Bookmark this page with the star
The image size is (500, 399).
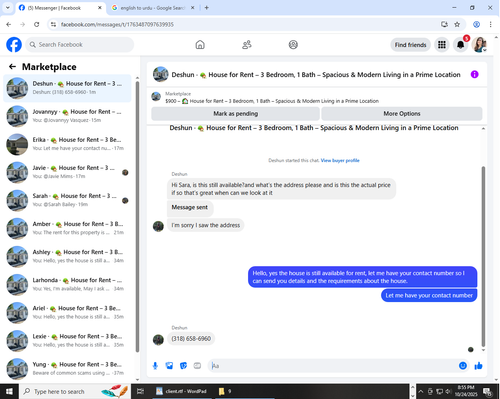pyautogui.click(x=457, y=24)
